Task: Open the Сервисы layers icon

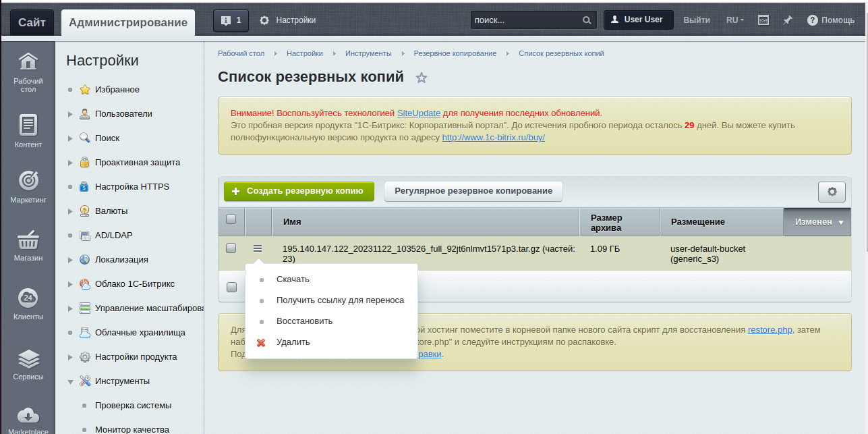Action: point(28,358)
